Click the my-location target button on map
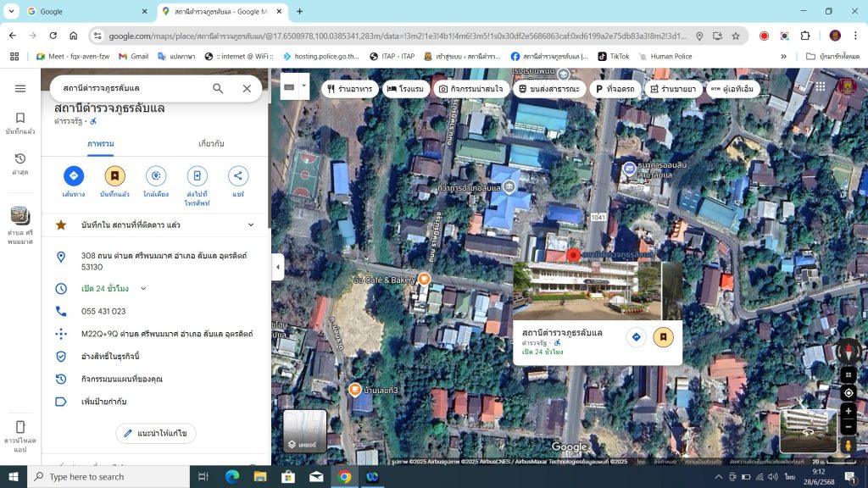The width and height of the screenshot is (868, 488). (849, 392)
